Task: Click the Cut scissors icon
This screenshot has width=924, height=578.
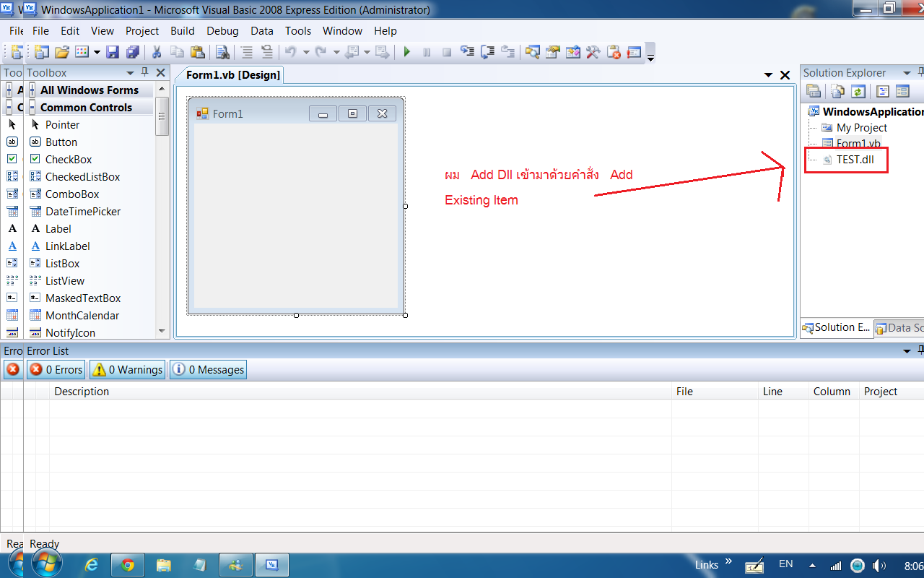Action: point(156,52)
